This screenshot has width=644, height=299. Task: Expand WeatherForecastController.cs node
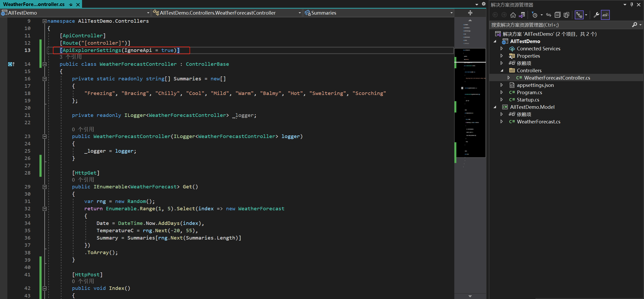point(508,78)
